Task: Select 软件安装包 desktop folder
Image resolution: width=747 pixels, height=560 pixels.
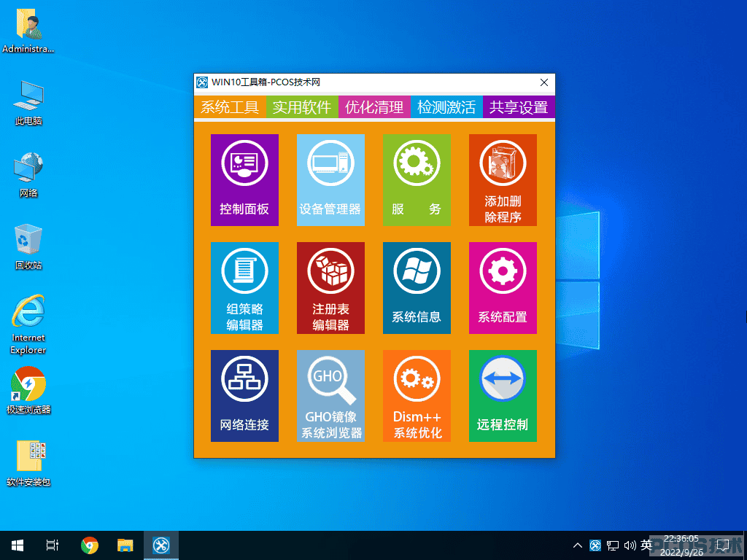Action: coord(28,463)
